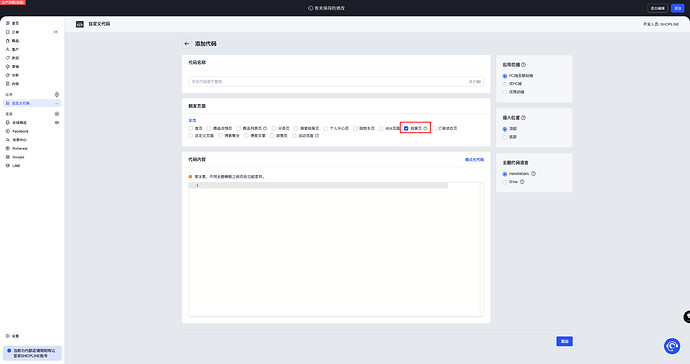Focus the code name input field
The height and width of the screenshot is (364, 690).
(336, 81)
